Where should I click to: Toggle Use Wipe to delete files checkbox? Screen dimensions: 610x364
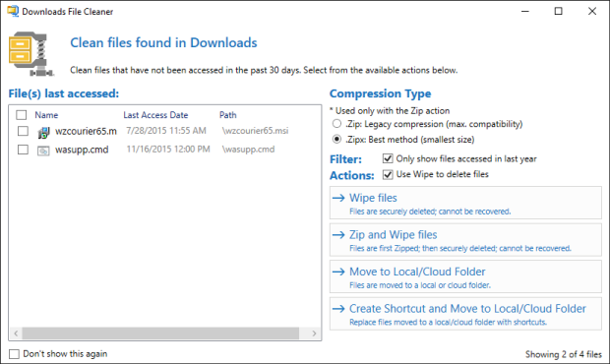coord(388,174)
